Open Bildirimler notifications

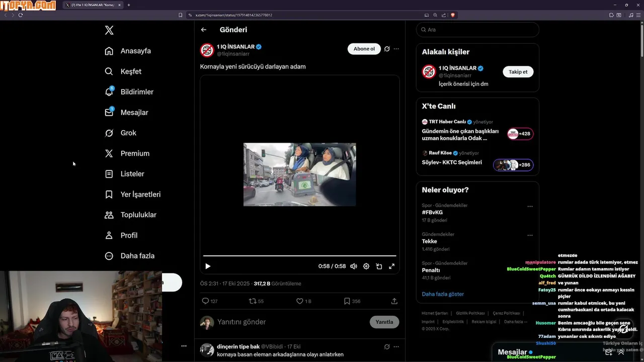(129, 92)
